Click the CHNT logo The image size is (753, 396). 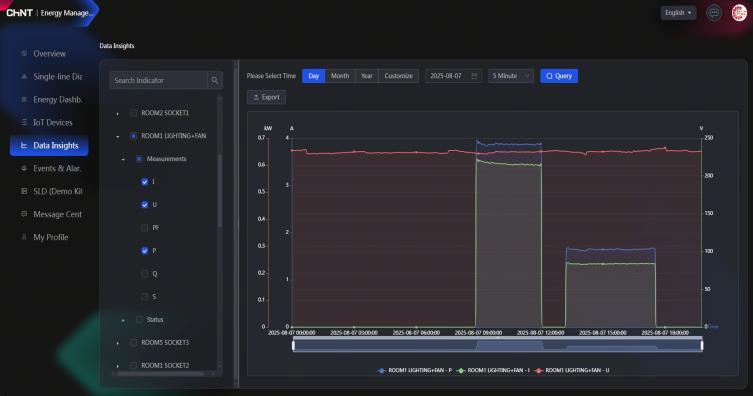point(19,13)
